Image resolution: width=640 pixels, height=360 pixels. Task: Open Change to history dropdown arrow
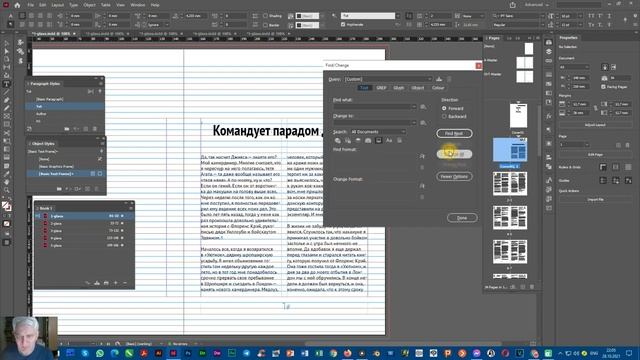pos(414,122)
